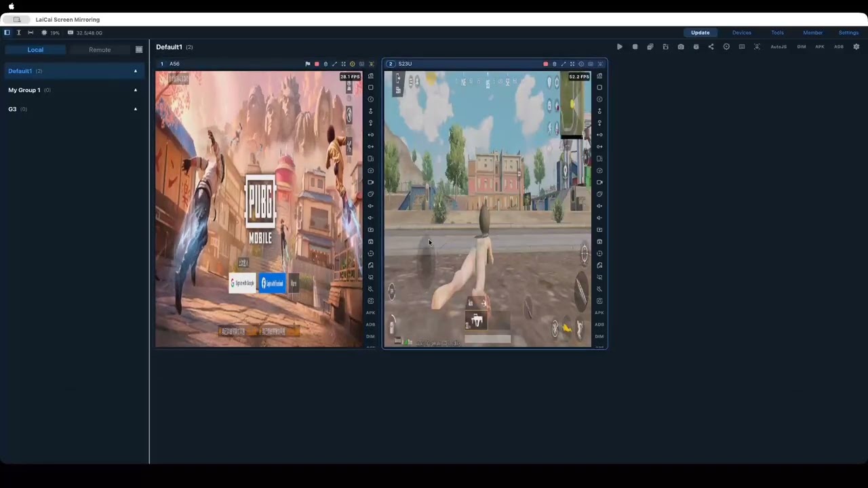
Task: Select the My Group 1 row
Action: click(x=73, y=90)
